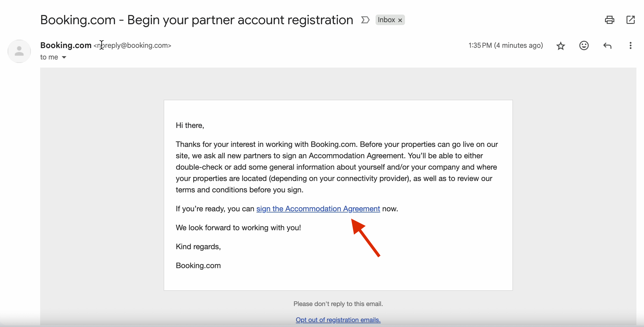The image size is (644, 327).
Task: Remove the Inbox label with its X
Action: (x=400, y=20)
